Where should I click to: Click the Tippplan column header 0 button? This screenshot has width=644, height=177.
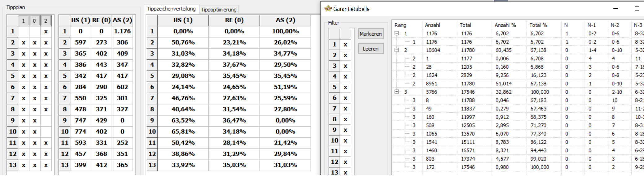coord(34,21)
